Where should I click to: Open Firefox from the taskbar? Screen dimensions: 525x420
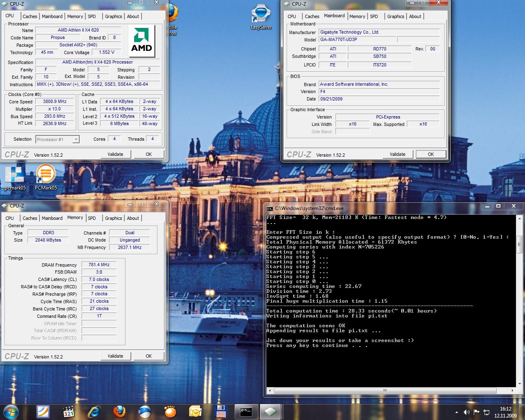tap(119, 411)
